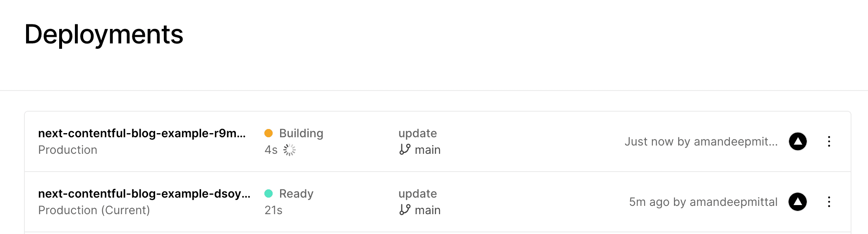Click the orange Building status dot

(x=269, y=133)
